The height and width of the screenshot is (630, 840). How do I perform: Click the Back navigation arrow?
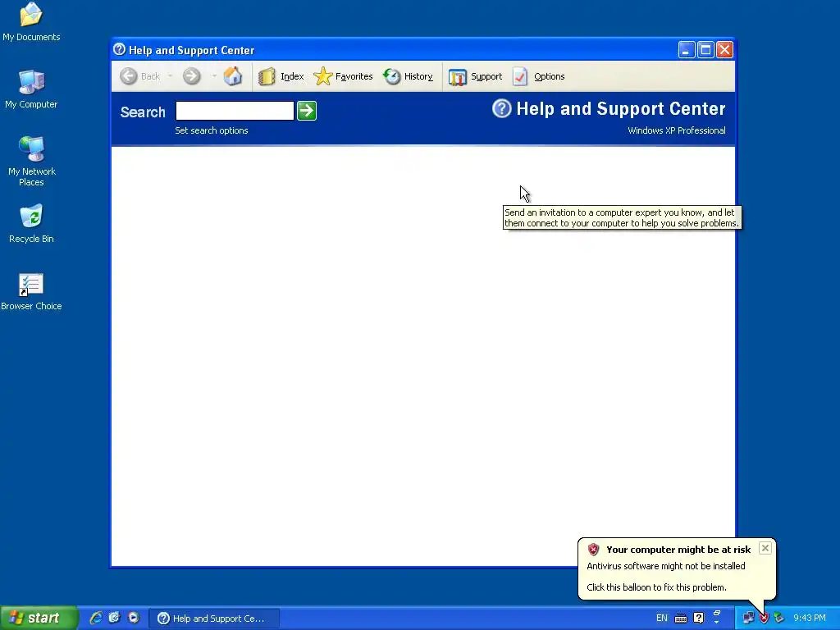(x=129, y=76)
